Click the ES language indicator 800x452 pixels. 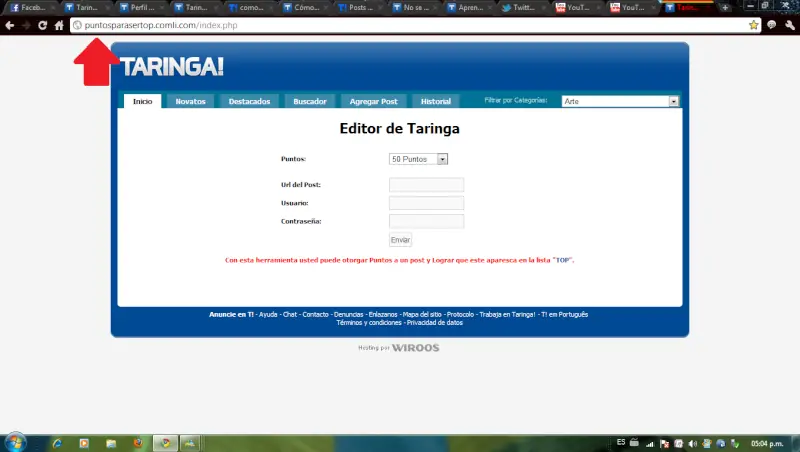coord(620,442)
